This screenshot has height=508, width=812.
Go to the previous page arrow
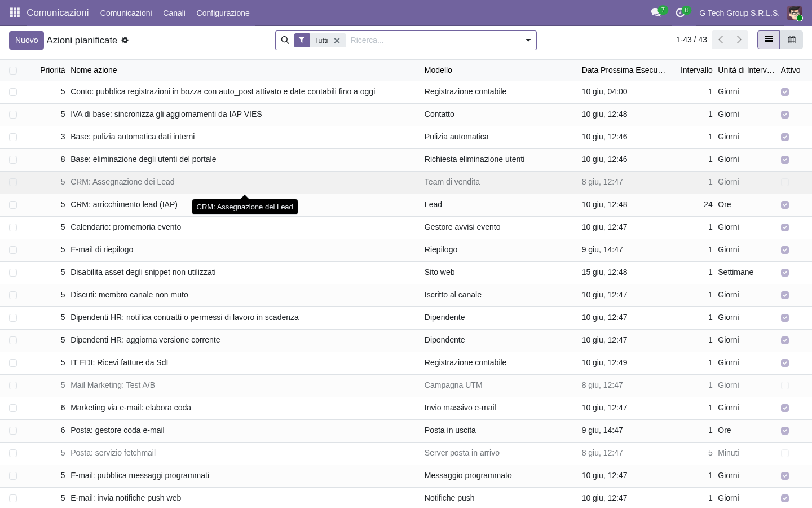click(x=721, y=40)
